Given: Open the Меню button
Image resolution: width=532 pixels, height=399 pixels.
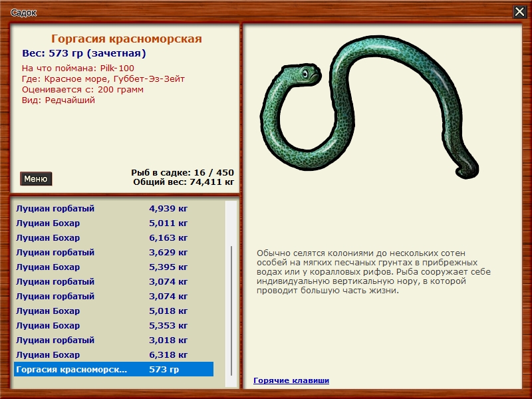Looking at the screenshot, I should pyautogui.click(x=35, y=179).
